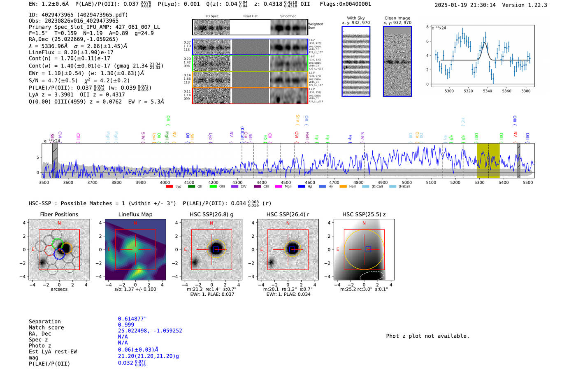Click the EW: 1.2±0.6Å header value
This screenshot has width=576, height=392.
click(x=49, y=4)
